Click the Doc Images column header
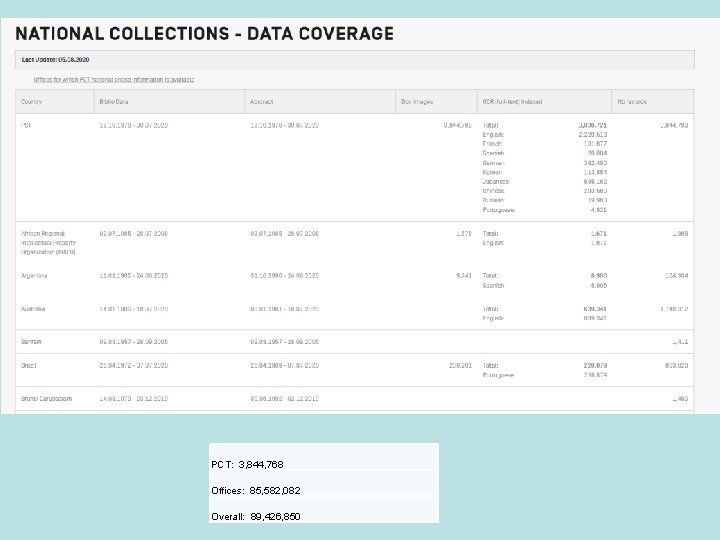 point(437,101)
